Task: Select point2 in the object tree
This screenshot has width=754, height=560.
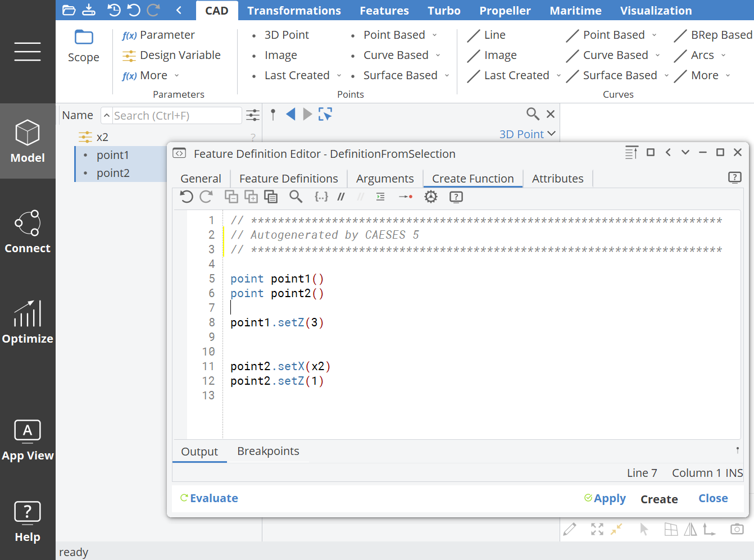Action: pyautogui.click(x=113, y=173)
